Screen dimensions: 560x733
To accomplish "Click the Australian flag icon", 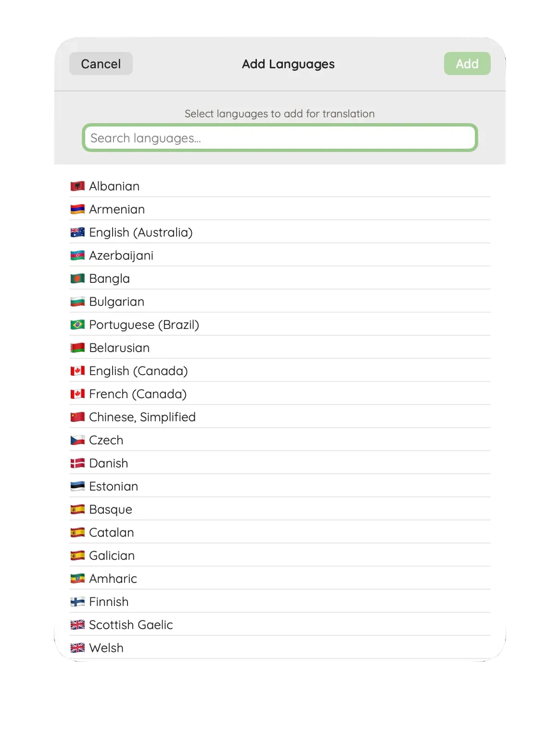I will coord(77,232).
